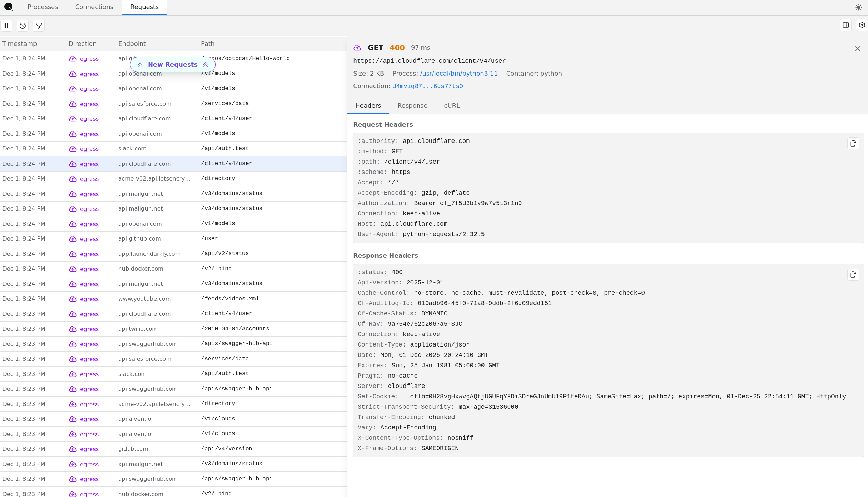Open the request filter
868x497 pixels.
[39, 26]
